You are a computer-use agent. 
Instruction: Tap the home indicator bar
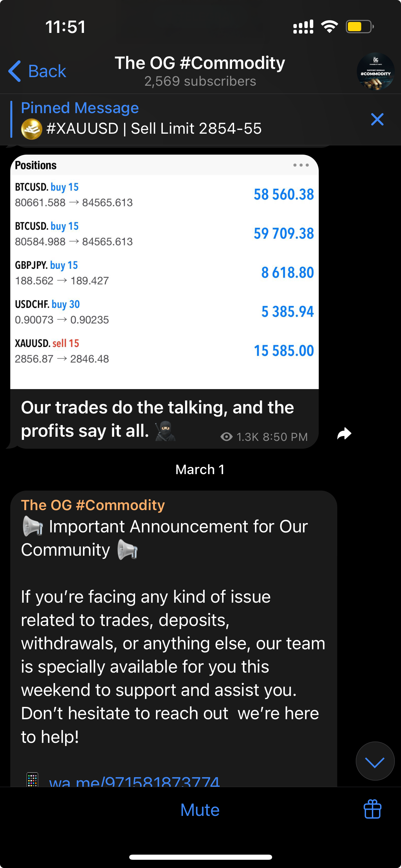(200, 857)
